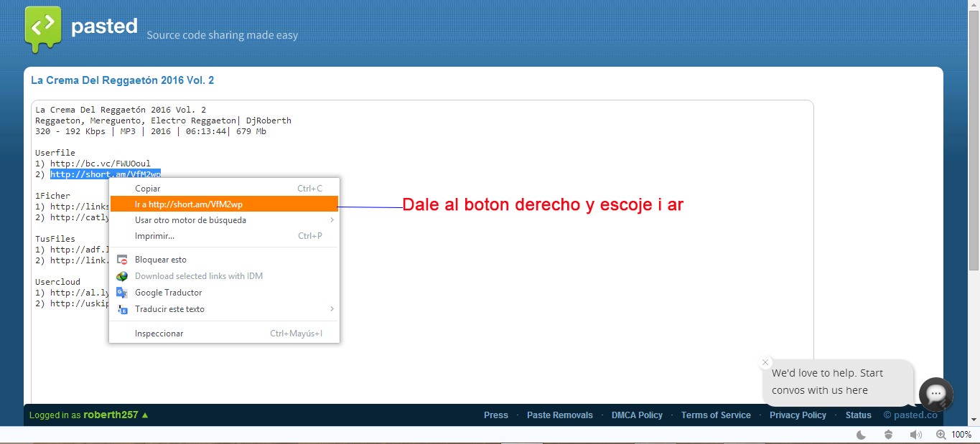
Task: Dismiss the help message with the ×
Action: pos(765,362)
